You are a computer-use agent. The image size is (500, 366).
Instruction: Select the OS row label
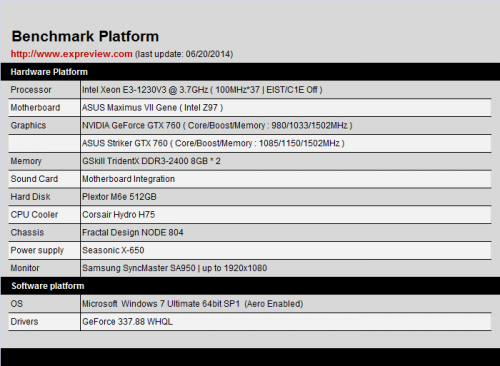17,304
